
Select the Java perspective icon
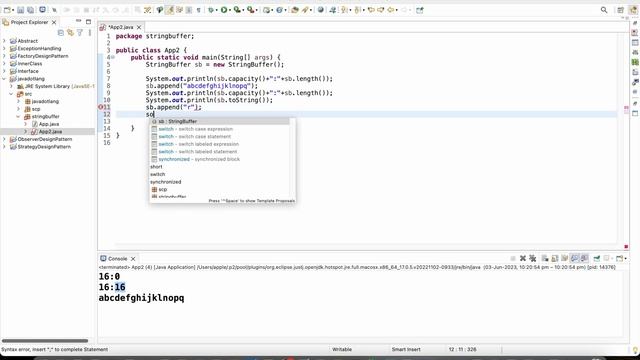(633, 10)
